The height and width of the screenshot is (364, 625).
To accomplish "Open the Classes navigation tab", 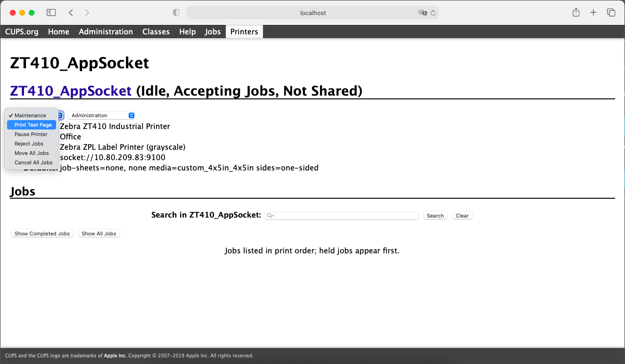I will coord(156,32).
